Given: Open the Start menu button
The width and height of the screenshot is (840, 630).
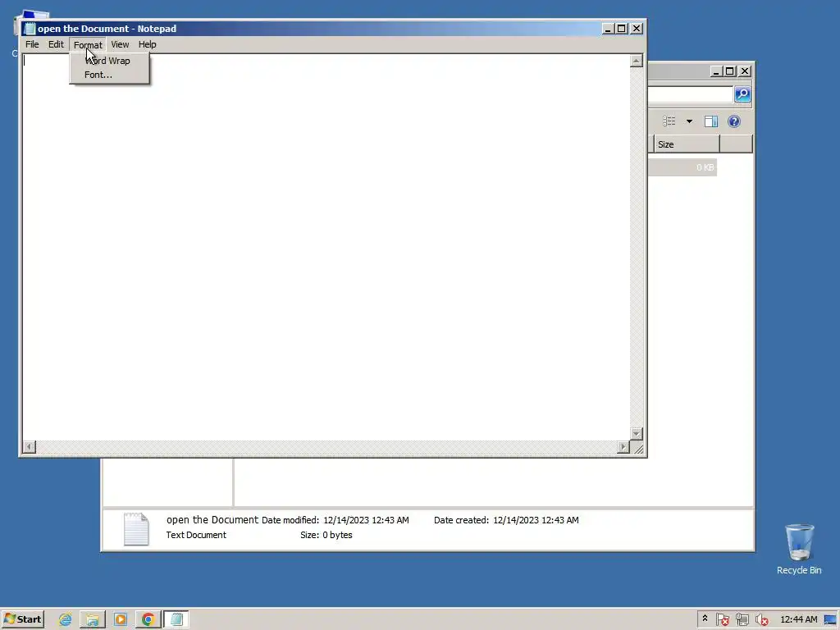Looking at the screenshot, I should click(22, 619).
